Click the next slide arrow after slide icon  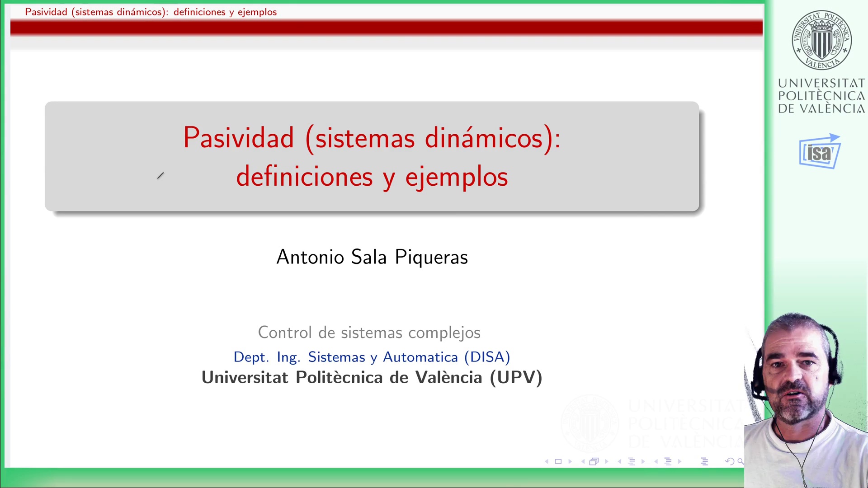pos(570,461)
